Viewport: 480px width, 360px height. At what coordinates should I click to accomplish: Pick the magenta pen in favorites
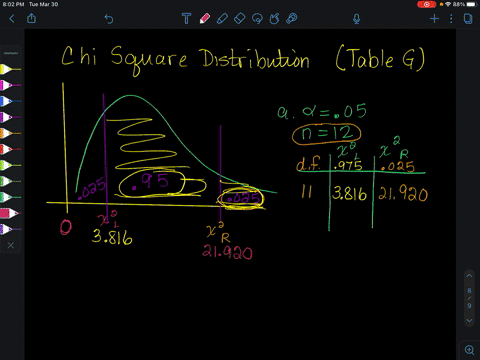[x=10, y=85]
